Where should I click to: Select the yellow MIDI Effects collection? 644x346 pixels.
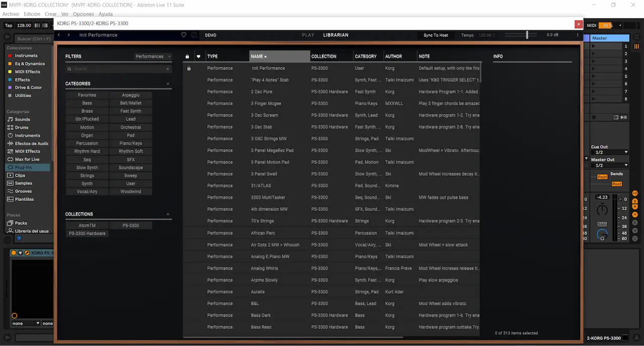27,72
